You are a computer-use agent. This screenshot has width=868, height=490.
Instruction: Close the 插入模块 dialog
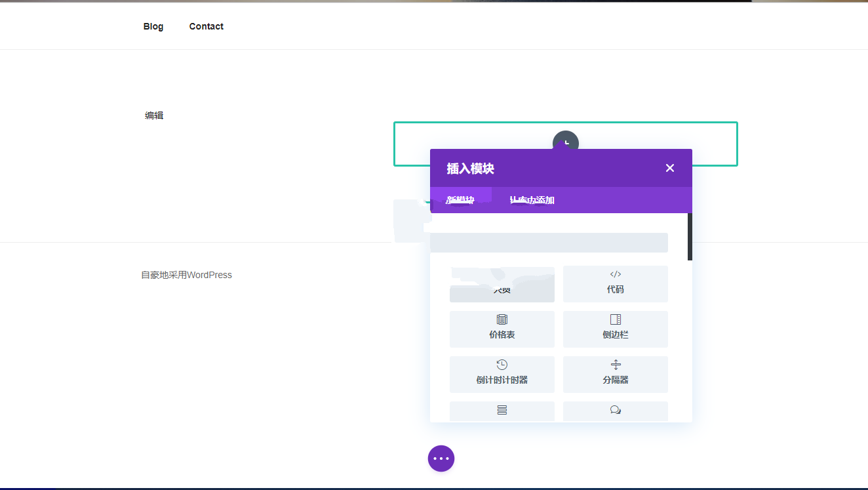pos(669,168)
